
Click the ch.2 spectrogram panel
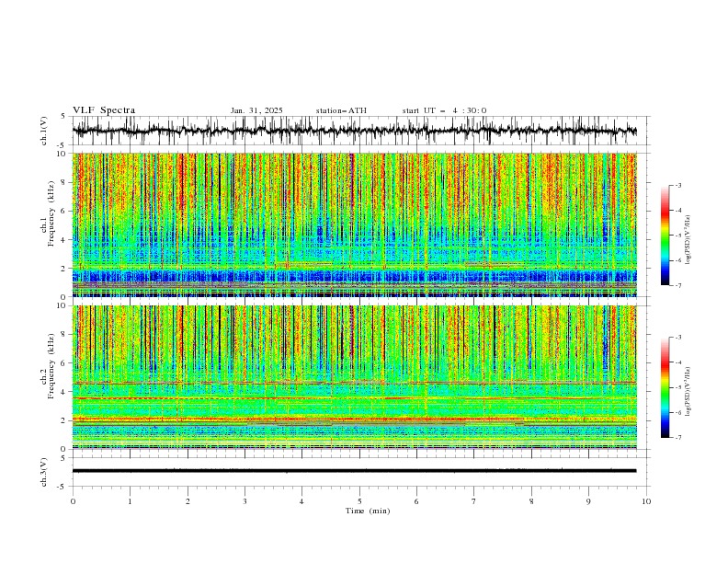tap(355, 377)
